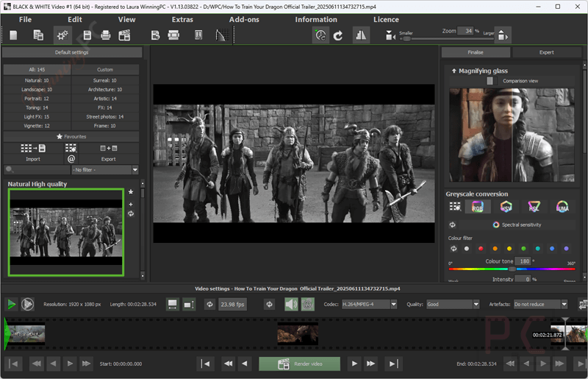Screen dimensions: 588x379
Task: Click the Colour tone rainbow slider
Action: [512, 269]
